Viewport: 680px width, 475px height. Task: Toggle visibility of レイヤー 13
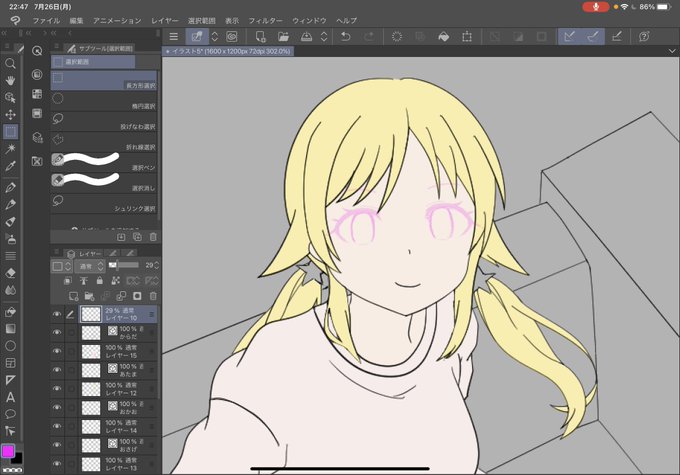(57, 463)
